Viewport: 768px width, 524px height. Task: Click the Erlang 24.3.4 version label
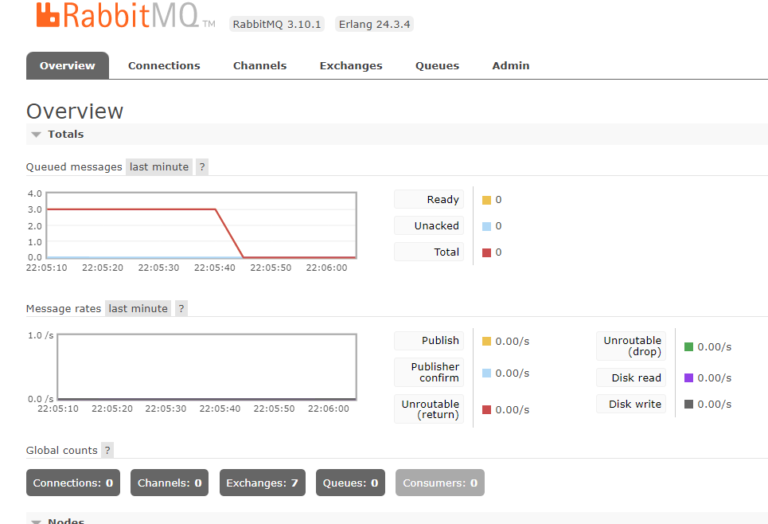click(x=374, y=24)
